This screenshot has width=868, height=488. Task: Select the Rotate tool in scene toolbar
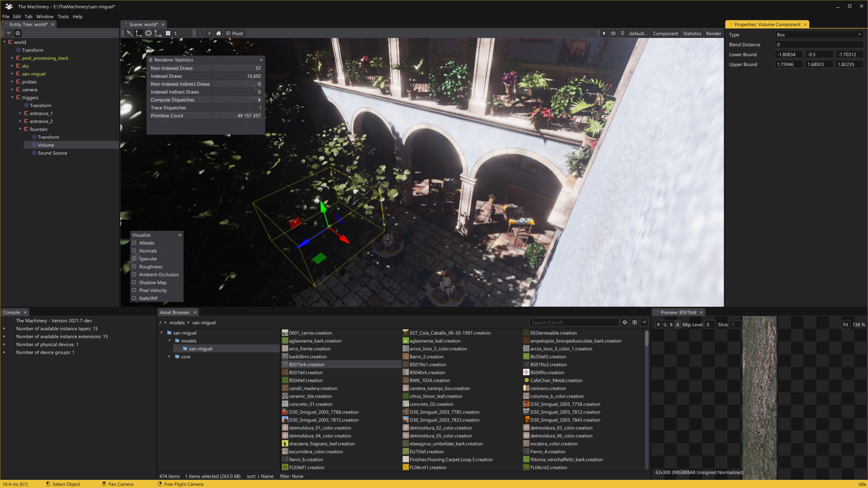coord(148,33)
